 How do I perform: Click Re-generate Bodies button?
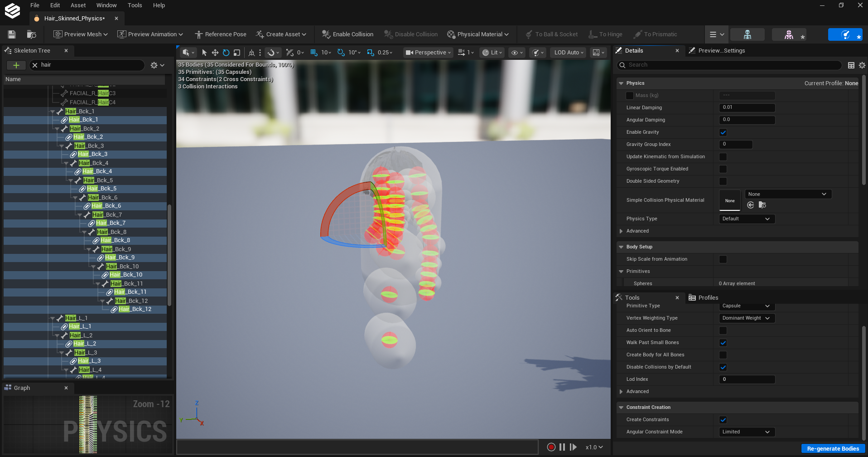tap(833, 449)
